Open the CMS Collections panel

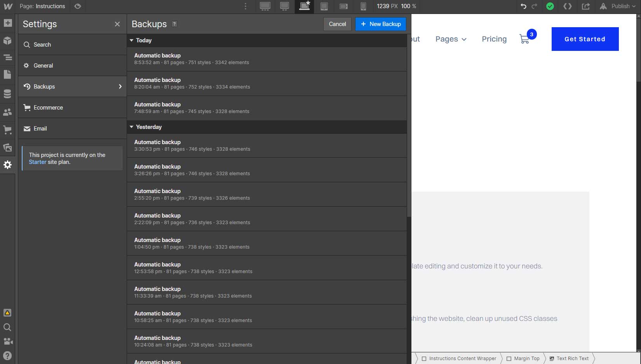[7, 93]
